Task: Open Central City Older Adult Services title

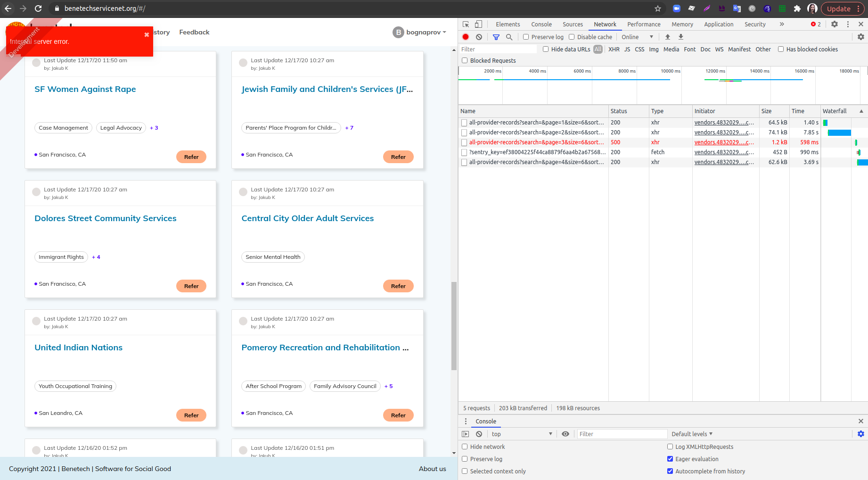Action: (x=308, y=218)
